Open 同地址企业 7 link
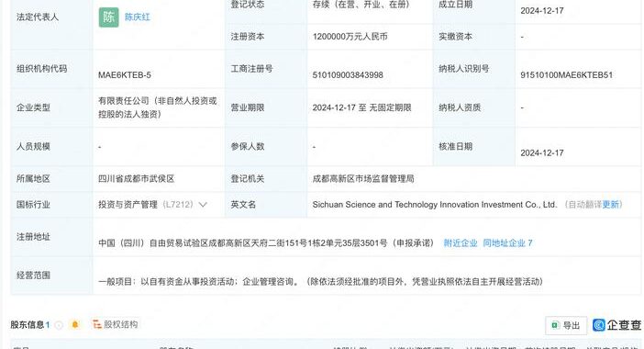Image resolution: width=644 pixels, height=349 pixels. (x=507, y=243)
